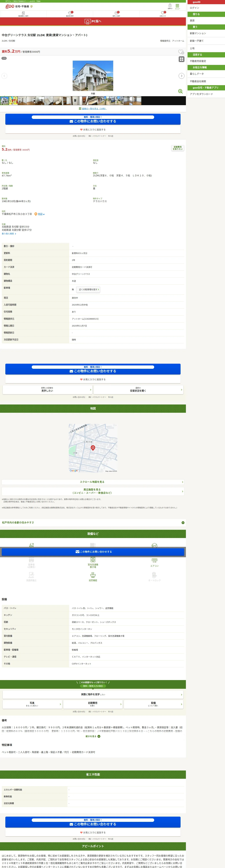Image resolution: width=225 pixels, height=868 pixels.
Task: Select 土地 in side menu
Action: click(206, 48)
